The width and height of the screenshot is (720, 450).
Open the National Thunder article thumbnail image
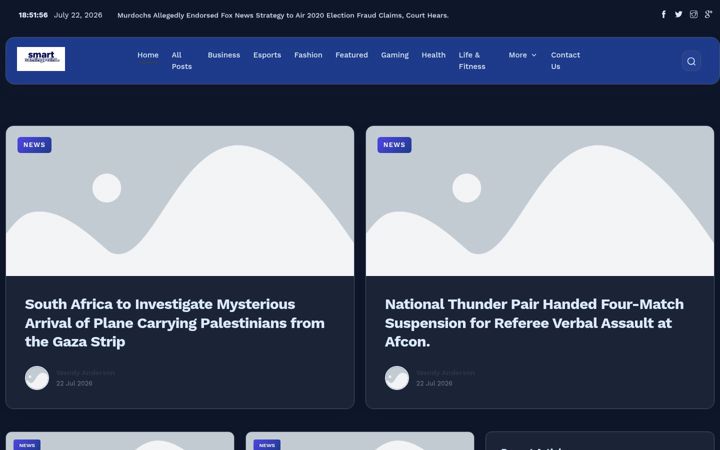click(540, 201)
